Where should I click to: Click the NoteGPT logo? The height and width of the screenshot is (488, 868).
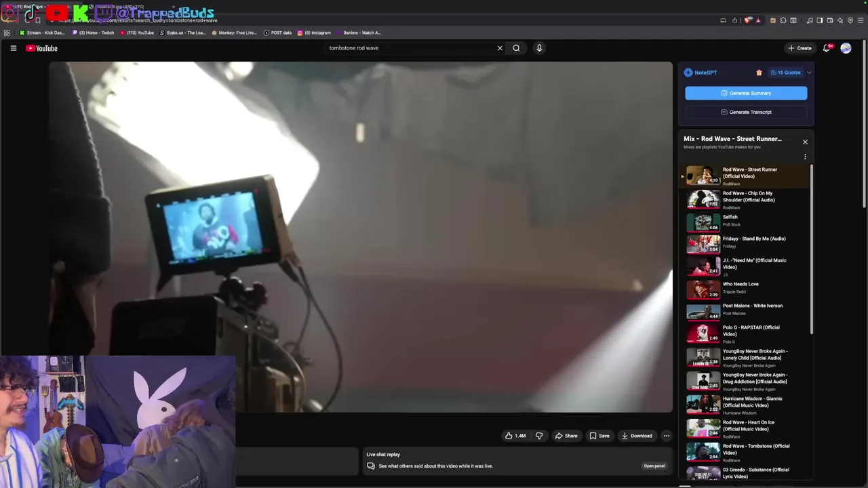pyautogui.click(x=701, y=73)
